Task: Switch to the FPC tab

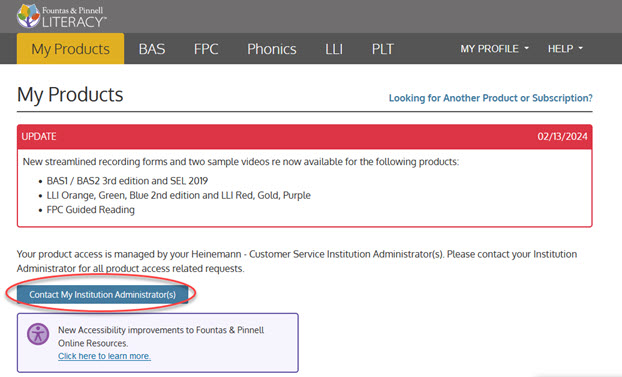Action: click(x=206, y=49)
